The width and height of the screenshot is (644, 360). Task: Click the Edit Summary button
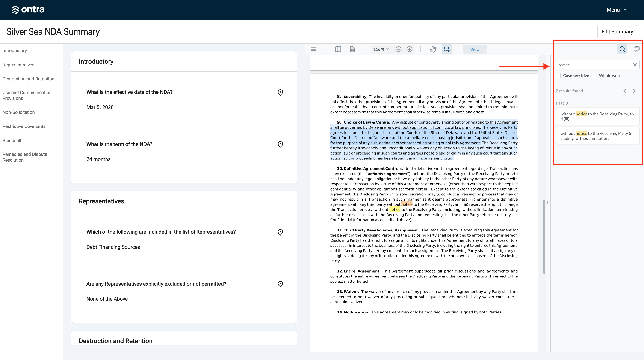[617, 32]
